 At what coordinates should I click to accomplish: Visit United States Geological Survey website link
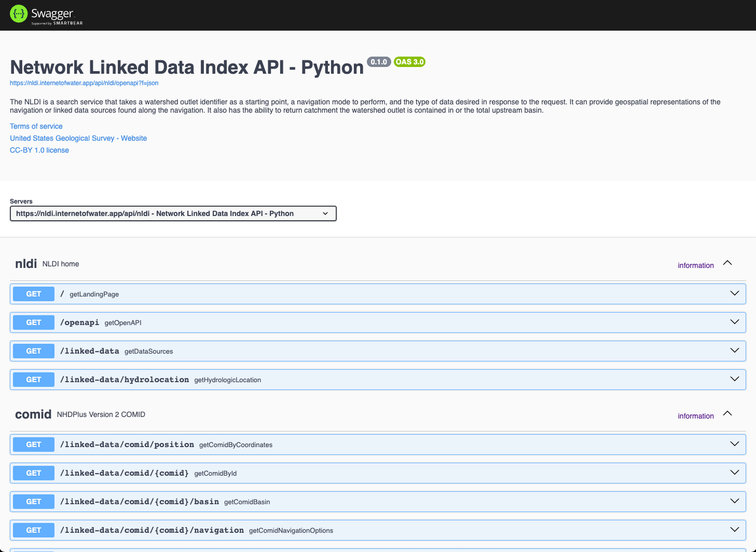coord(78,138)
